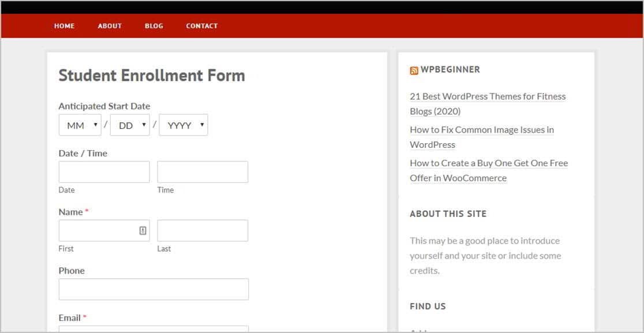Navigate to the BLOG menu item
Viewport: 644px width, 333px height.
pos(153,25)
